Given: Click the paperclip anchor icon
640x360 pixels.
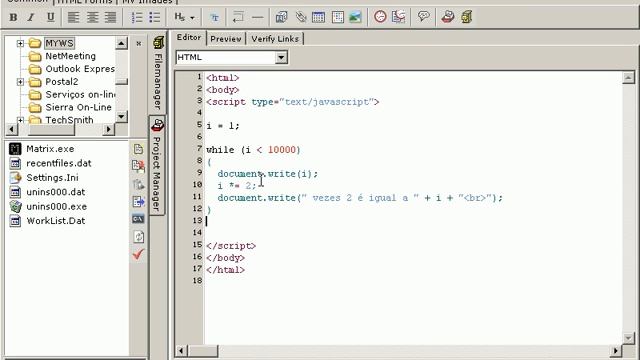Looking at the screenshot, I should point(300,18).
